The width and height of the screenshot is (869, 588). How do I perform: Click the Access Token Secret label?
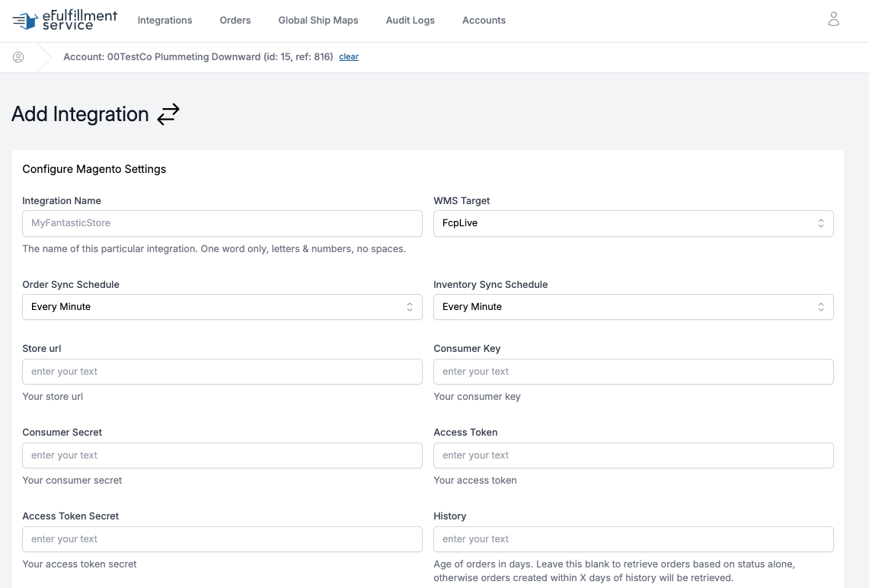pos(70,516)
